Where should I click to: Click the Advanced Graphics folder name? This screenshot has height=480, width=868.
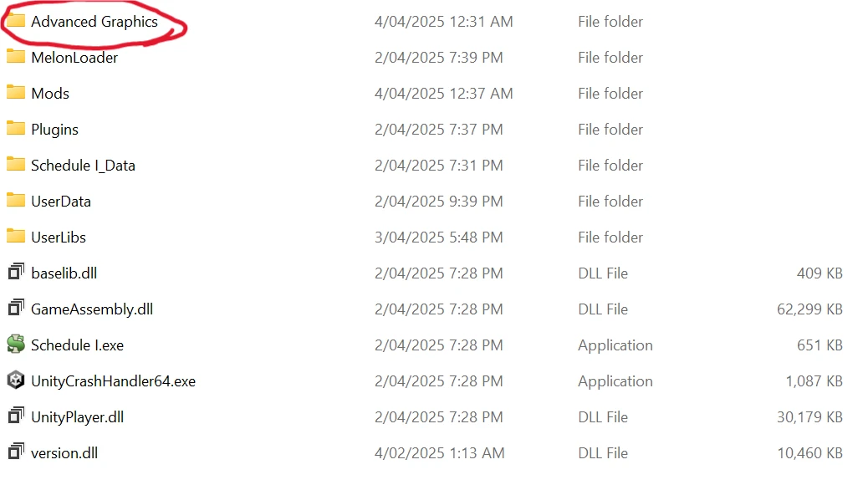point(94,22)
